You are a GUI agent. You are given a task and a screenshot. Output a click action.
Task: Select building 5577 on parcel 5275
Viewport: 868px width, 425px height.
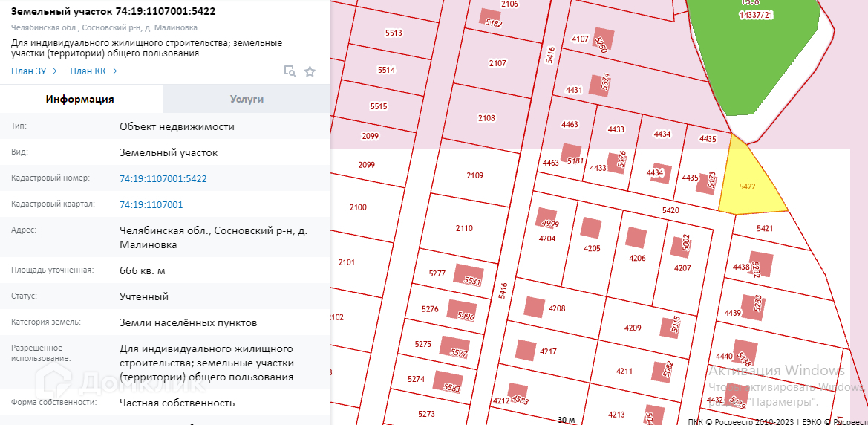coord(454,346)
